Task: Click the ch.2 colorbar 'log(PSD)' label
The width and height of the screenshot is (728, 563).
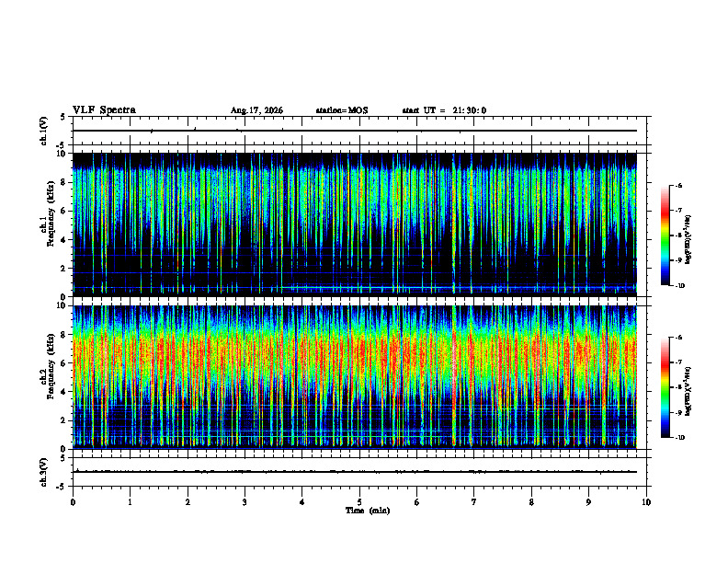Action: [x=688, y=392]
